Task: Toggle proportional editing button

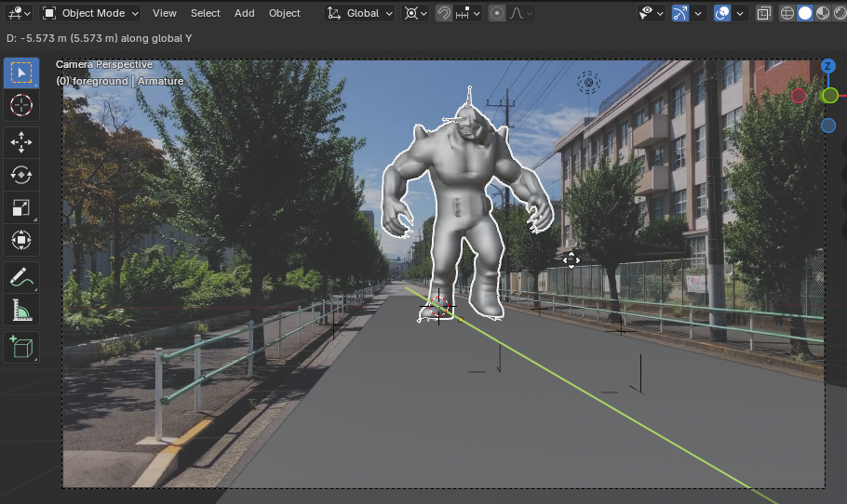Action: [497, 13]
